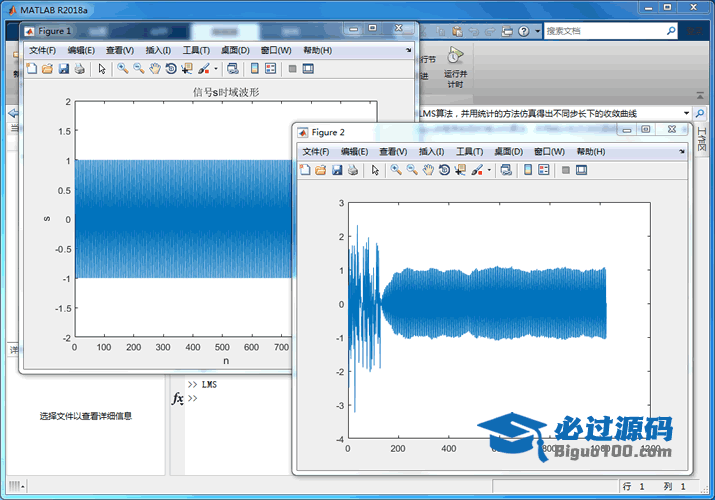Image resolution: width=715 pixels, height=500 pixels.
Task: Click Print icon in Figure 1 toolbar
Action: click(80, 69)
